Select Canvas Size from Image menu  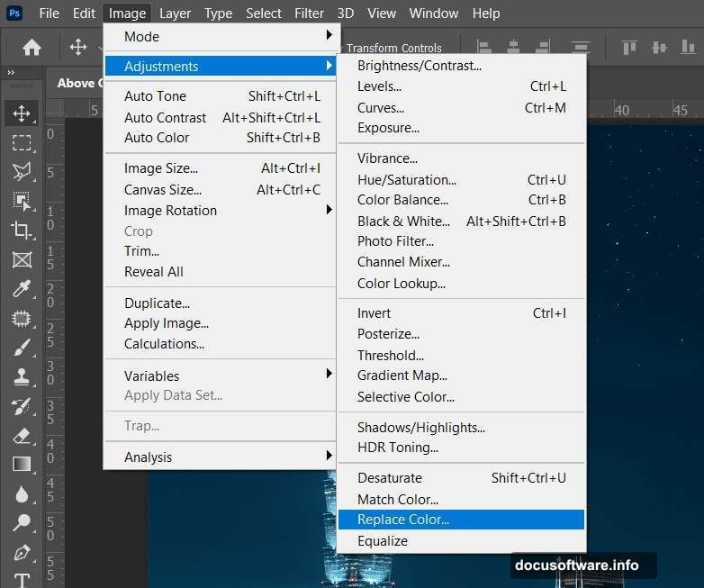coord(163,190)
